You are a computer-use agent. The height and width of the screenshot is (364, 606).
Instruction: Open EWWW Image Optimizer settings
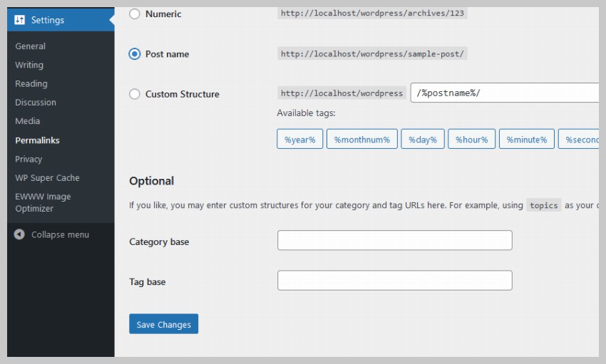(x=43, y=202)
